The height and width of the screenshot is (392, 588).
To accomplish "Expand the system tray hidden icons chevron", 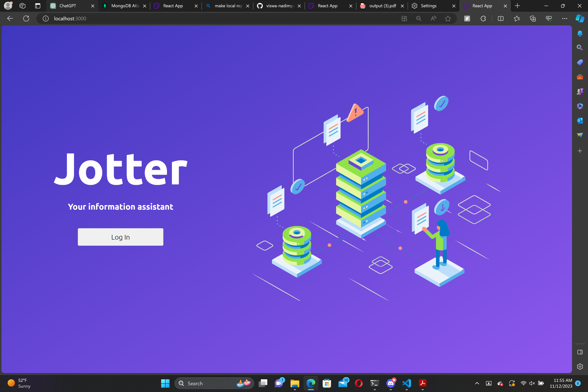I will [477, 383].
